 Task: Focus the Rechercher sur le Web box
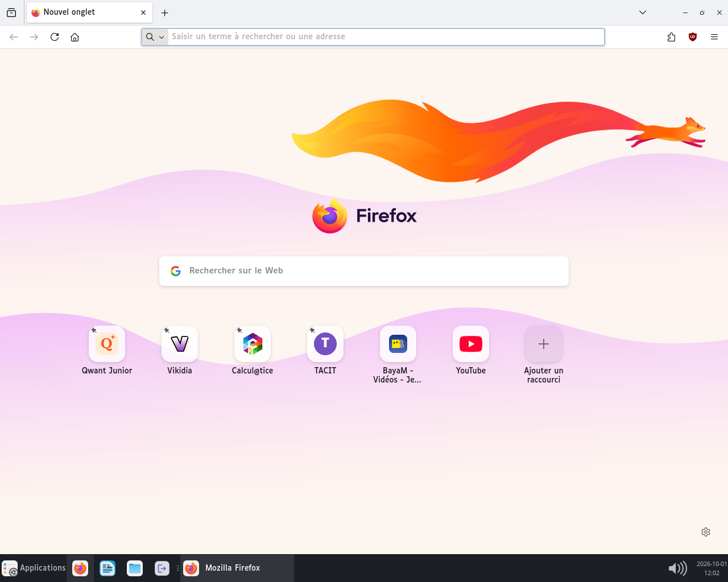coord(364,271)
